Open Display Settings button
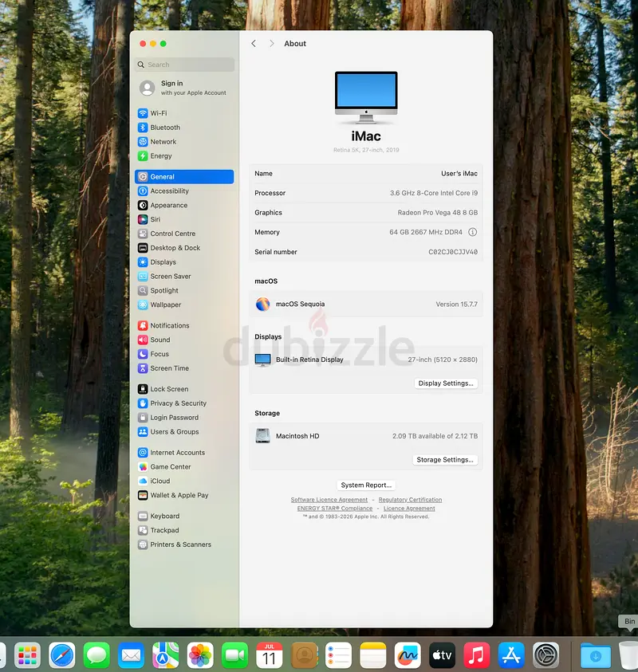Viewport: 638px width, 672px height. (446, 383)
